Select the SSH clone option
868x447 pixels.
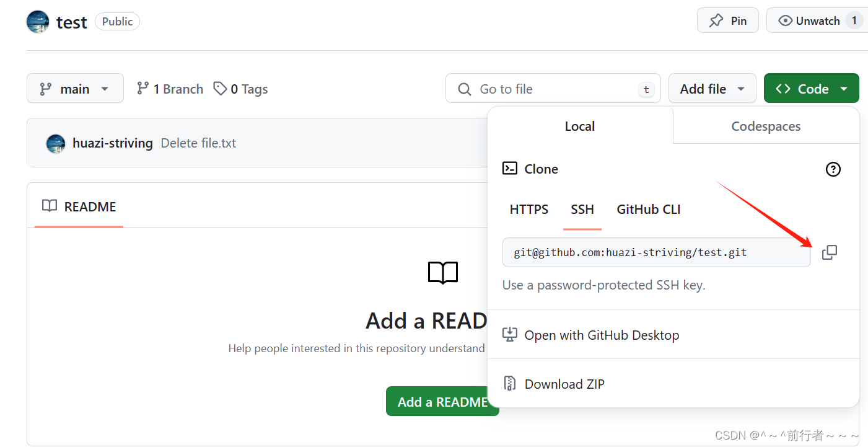582,210
